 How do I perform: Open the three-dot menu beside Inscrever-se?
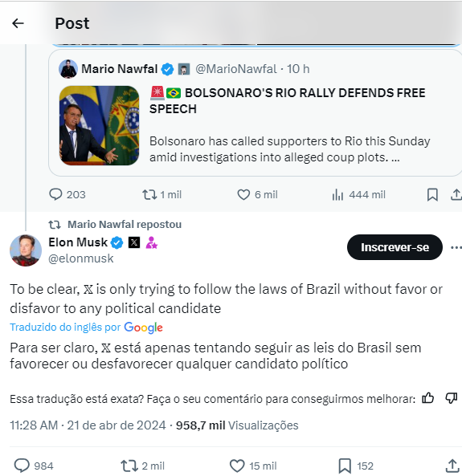point(456,247)
